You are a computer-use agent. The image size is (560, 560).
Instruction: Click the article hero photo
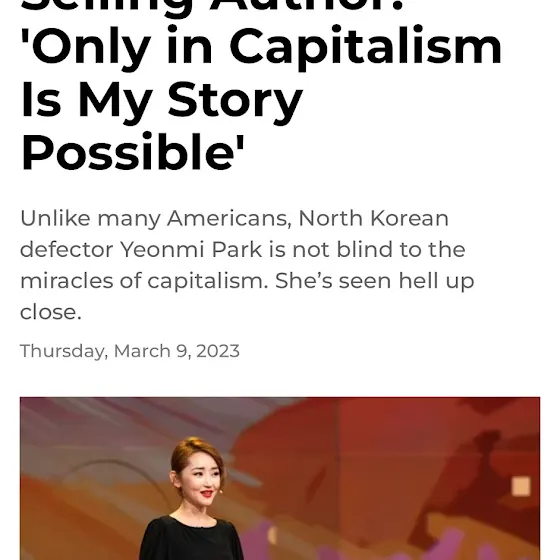coord(280,478)
